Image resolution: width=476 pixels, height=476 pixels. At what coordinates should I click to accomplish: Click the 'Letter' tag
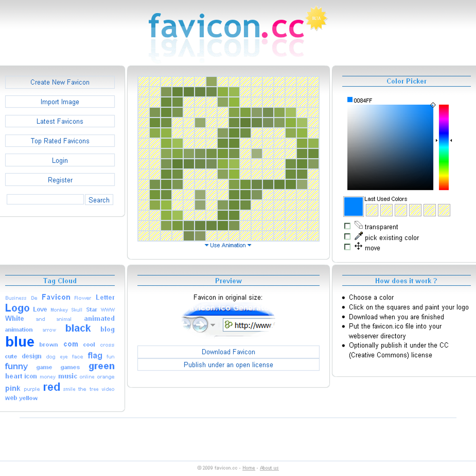tap(105, 297)
